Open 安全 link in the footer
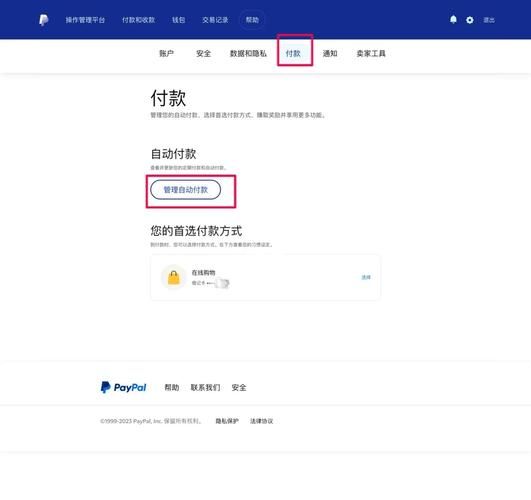The height and width of the screenshot is (500, 531). [x=239, y=388]
